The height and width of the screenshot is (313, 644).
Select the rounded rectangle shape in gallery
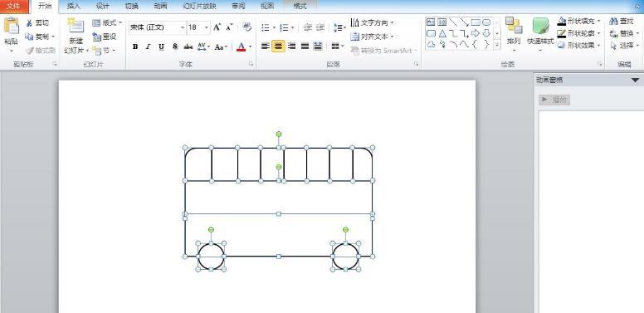[x=431, y=33]
